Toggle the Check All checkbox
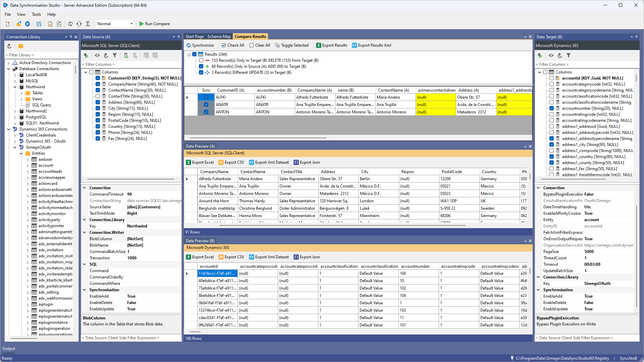Screen dimensions: 644x362 (224, 45)
